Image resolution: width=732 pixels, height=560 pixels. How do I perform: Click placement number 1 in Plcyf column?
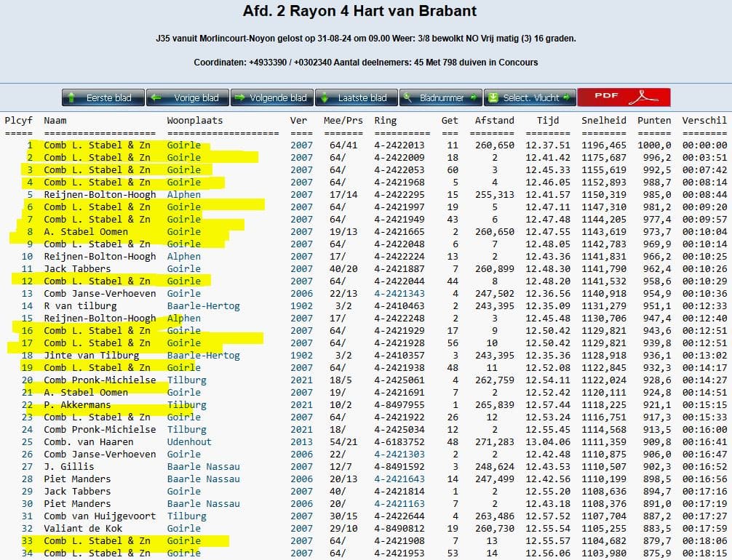click(30, 145)
